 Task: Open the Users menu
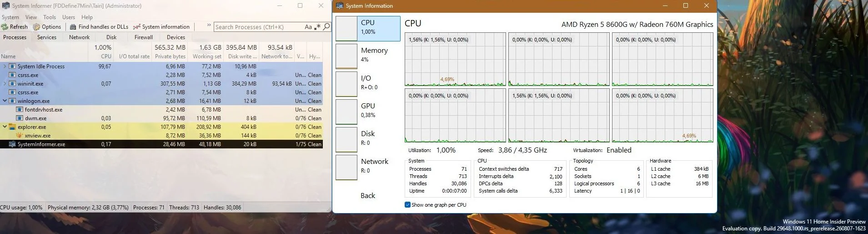tap(69, 17)
